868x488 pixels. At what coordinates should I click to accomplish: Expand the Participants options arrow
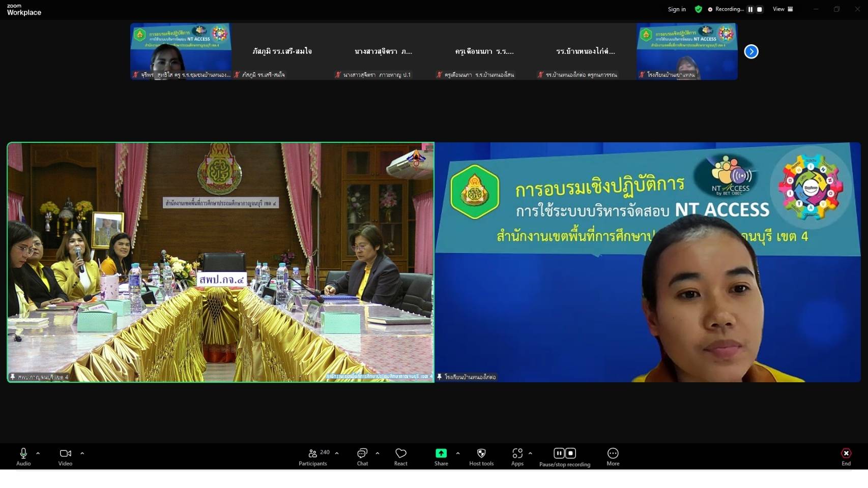point(337,453)
